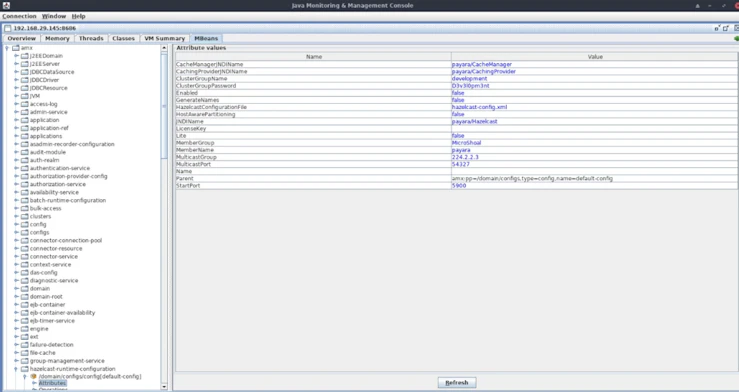Select the batch-runtime-configuration tree item
739x392 pixels.
[67, 200]
